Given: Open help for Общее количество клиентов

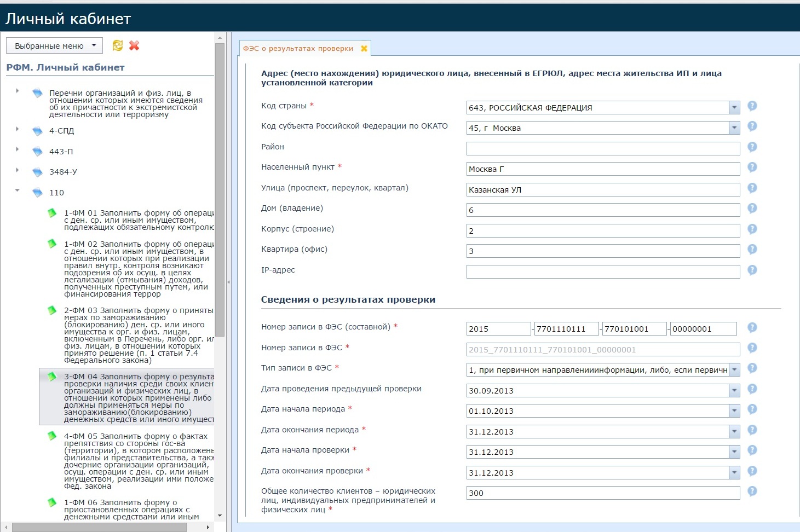Looking at the screenshot, I should pos(752,491).
